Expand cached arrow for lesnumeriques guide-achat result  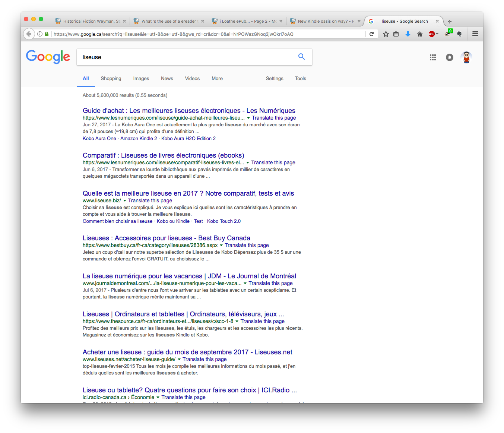coord(248,118)
